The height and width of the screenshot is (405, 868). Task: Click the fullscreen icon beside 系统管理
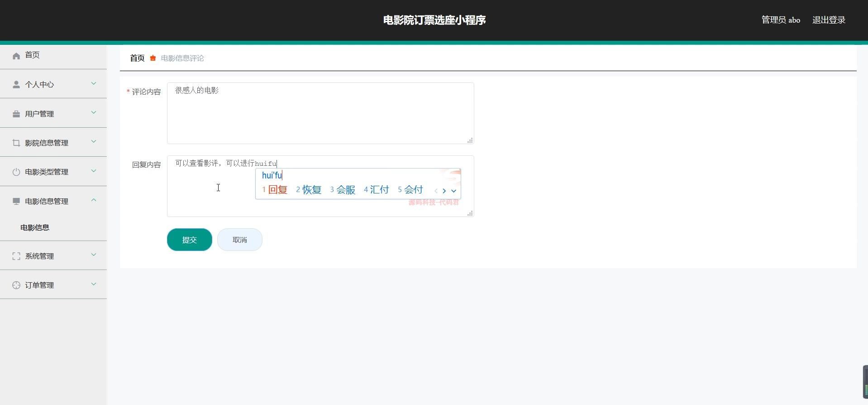[x=16, y=256]
